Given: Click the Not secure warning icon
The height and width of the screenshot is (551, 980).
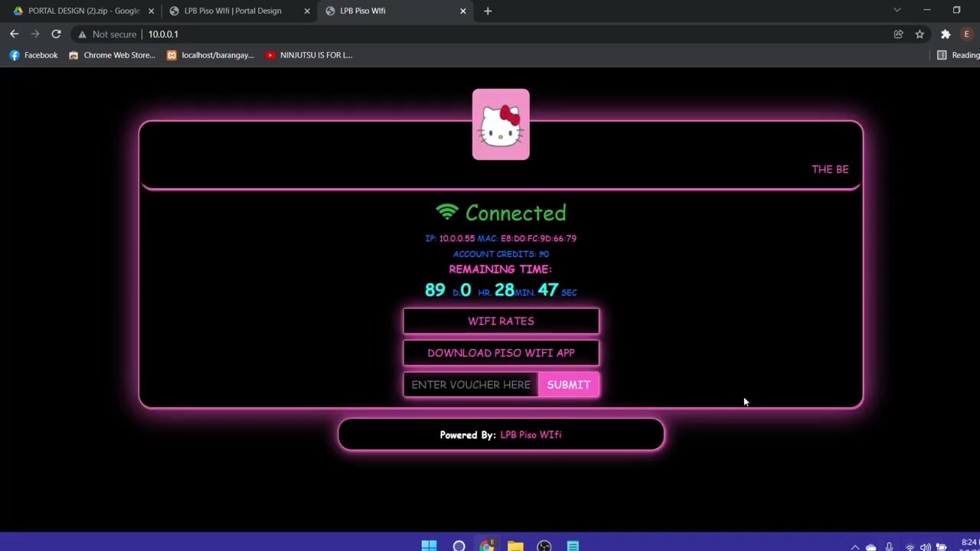Looking at the screenshot, I should click(x=82, y=34).
